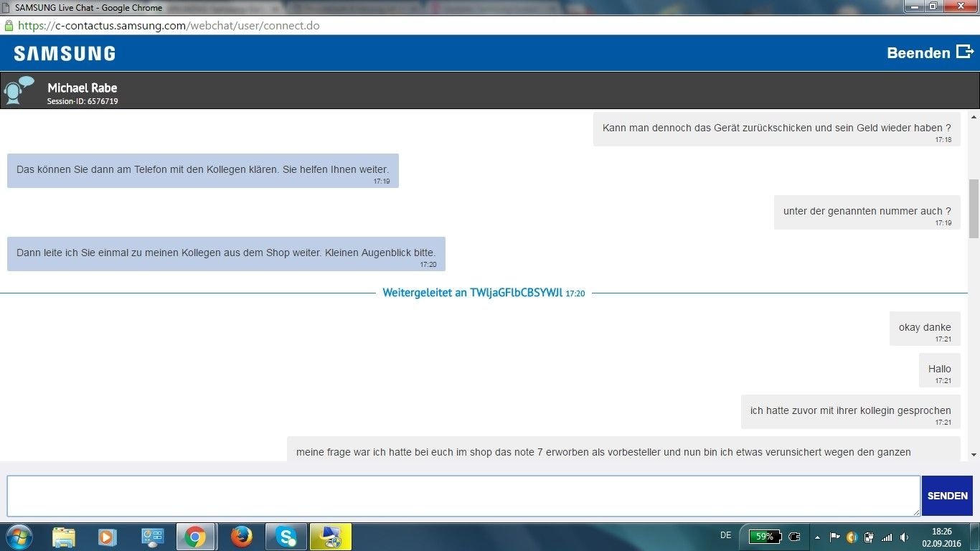Viewport: 980px width, 551px height.
Task: Select the Chrome taskbar icon
Action: pyautogui.click(x=195, y=537)
